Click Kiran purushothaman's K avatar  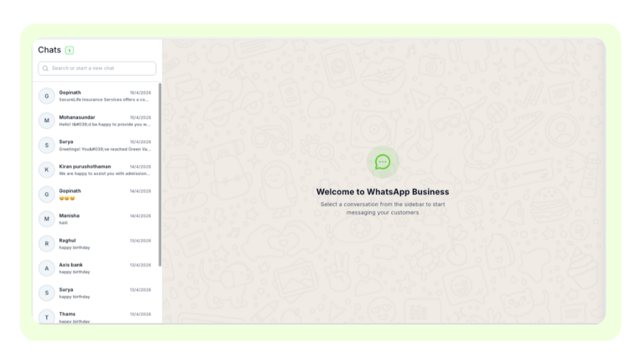(x=47, y=170)
